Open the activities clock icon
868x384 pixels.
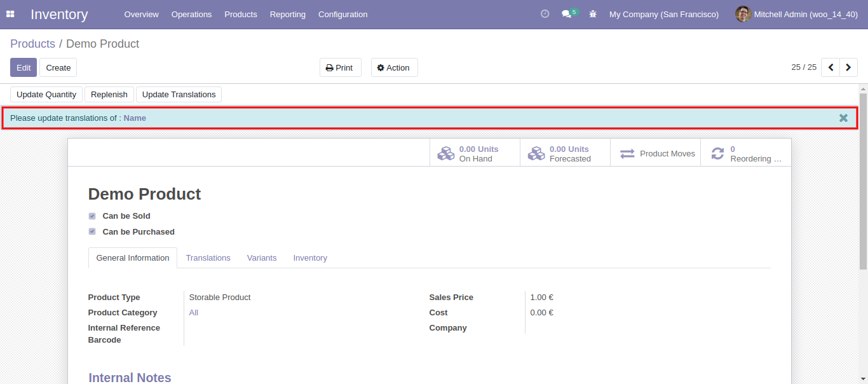click(x=545, y=14)
